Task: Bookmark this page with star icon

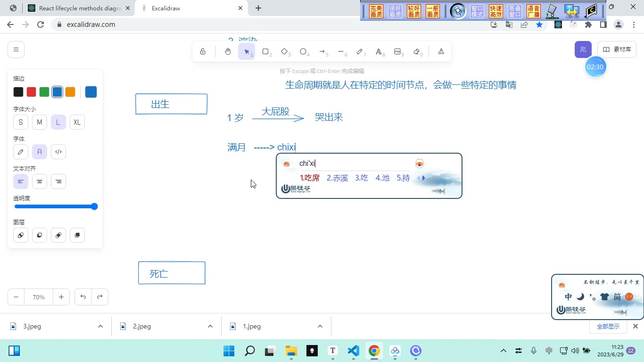Action: click(x=539, y=25)
